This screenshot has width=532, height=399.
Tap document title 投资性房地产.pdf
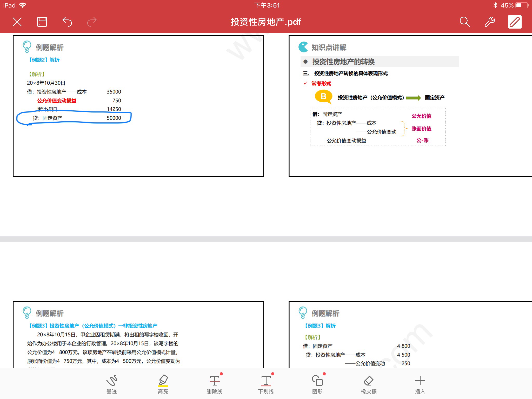pyautogui.click(x=266, y=22)
